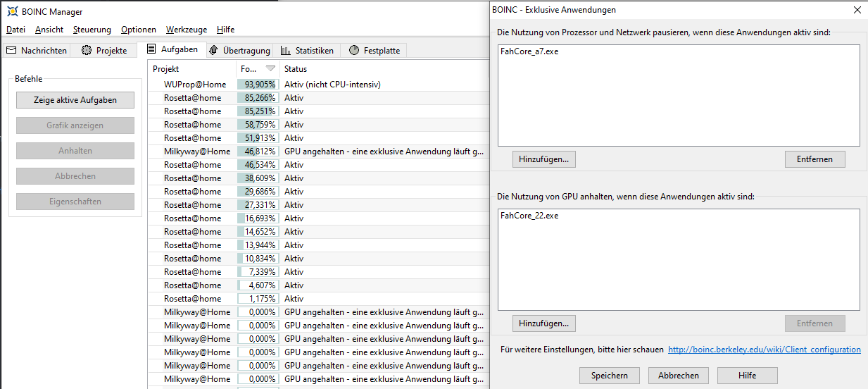The height and width of the screenshot is (389, 868).
Task: Click the Grafik anzeigen button
Action: [x=75, y=125]
